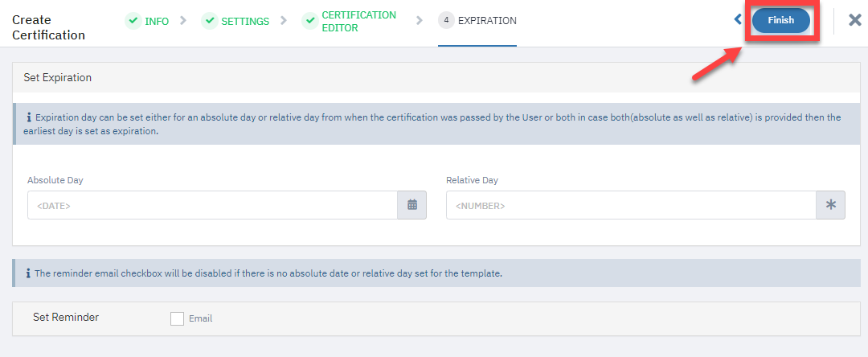The height and width of the screenshot is (357, 868).
Task: Click the Finish button
Action: pyautogui.click(x=781, y=20)
